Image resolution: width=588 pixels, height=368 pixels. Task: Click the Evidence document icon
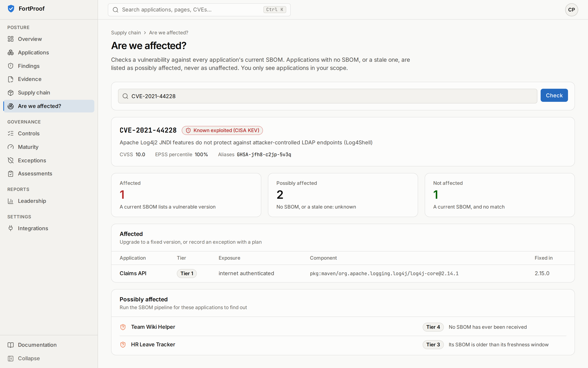(10, 79)
